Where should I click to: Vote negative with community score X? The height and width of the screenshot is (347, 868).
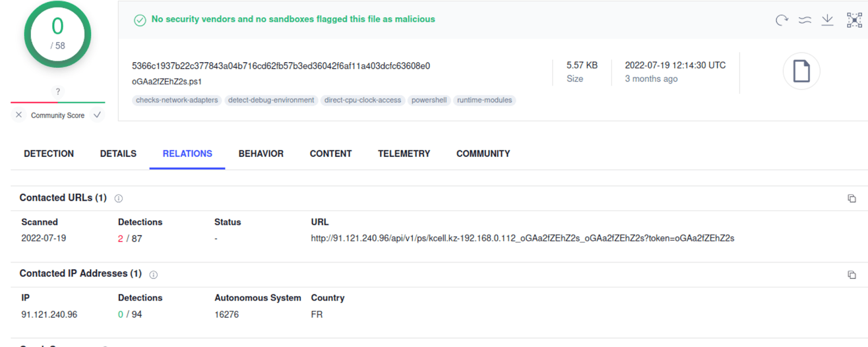click(x=19, y=115)
